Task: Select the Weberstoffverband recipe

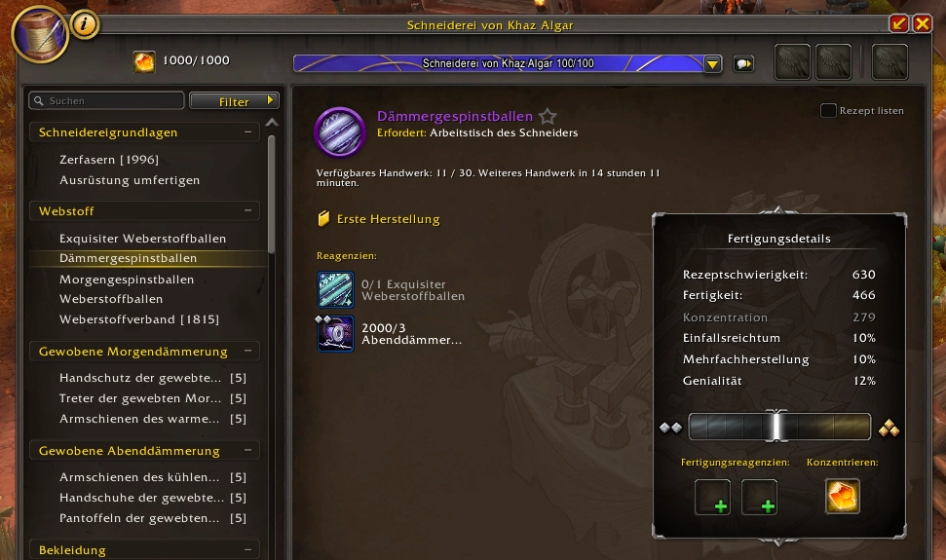Action: (139, 318)
